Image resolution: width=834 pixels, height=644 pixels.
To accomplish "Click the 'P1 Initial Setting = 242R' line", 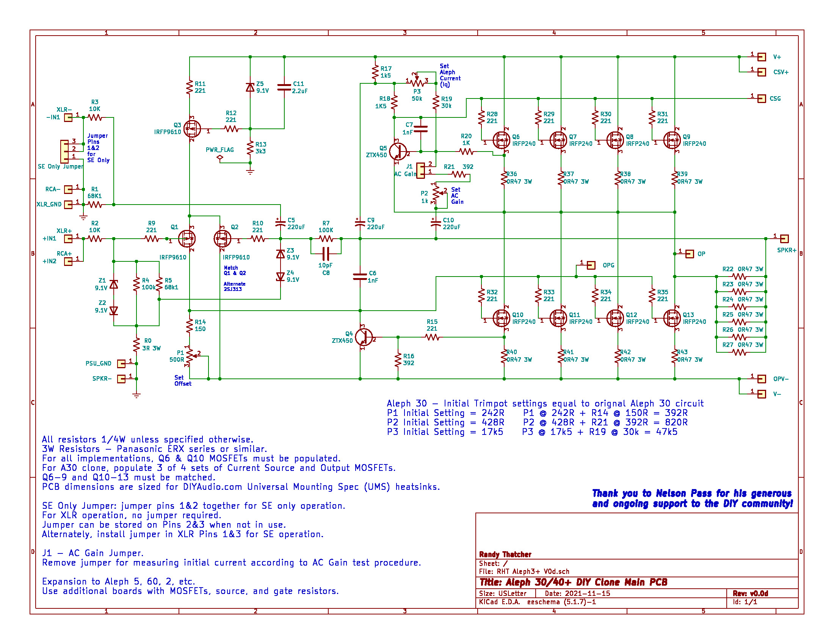I will [x=445, y=413].
